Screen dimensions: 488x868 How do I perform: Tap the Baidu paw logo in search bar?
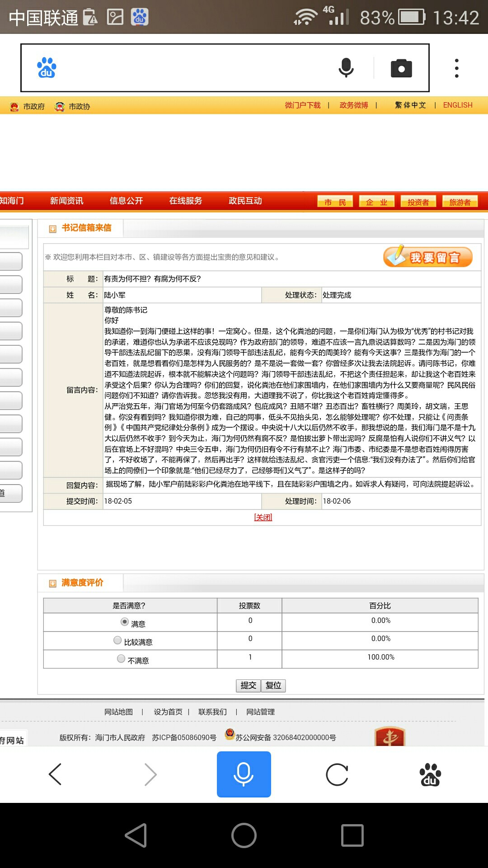47,68
